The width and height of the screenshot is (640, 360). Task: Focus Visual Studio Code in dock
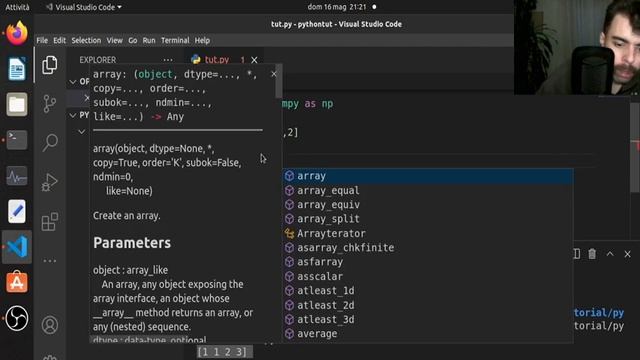17,247
